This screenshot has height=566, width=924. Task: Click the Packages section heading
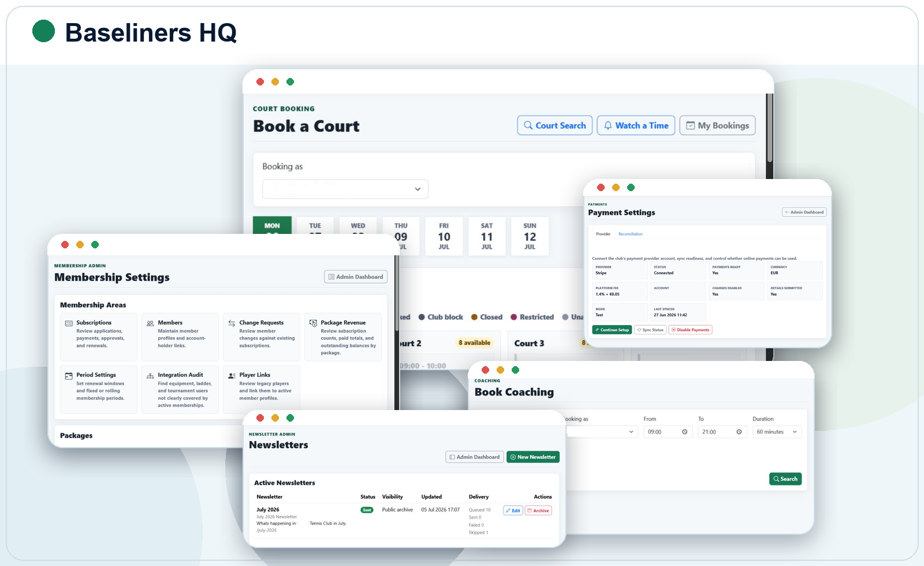(76, 435)
